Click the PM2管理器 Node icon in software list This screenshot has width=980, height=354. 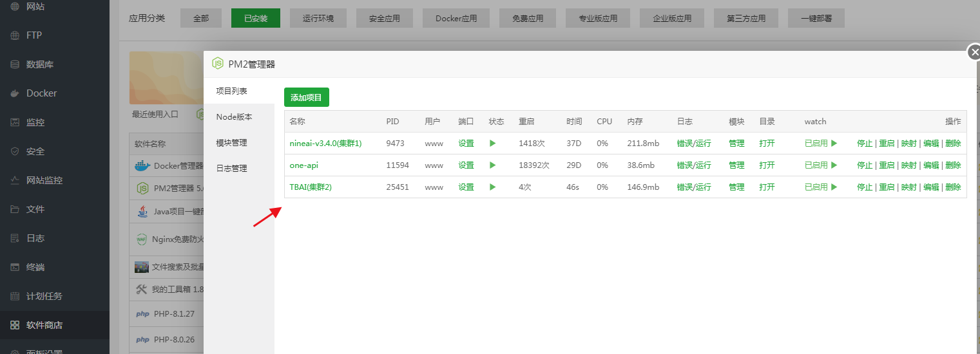142,189
